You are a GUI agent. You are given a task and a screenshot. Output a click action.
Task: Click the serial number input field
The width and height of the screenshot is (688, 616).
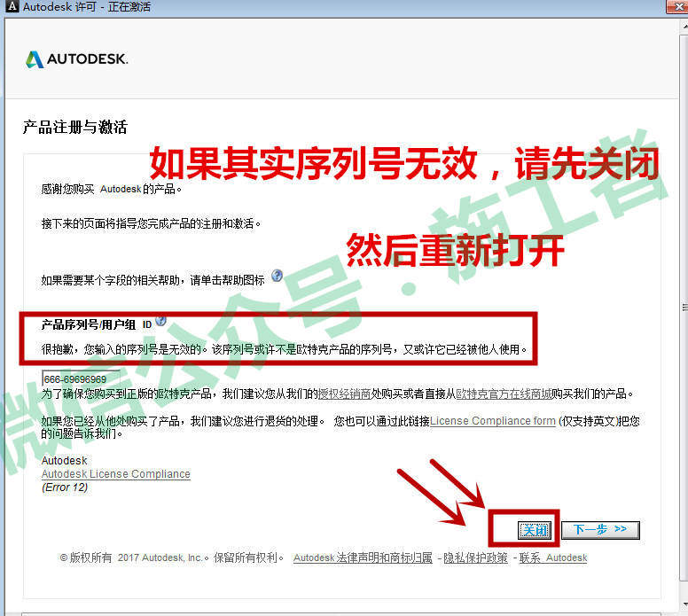pyautogui.click(x=81, y=378)
